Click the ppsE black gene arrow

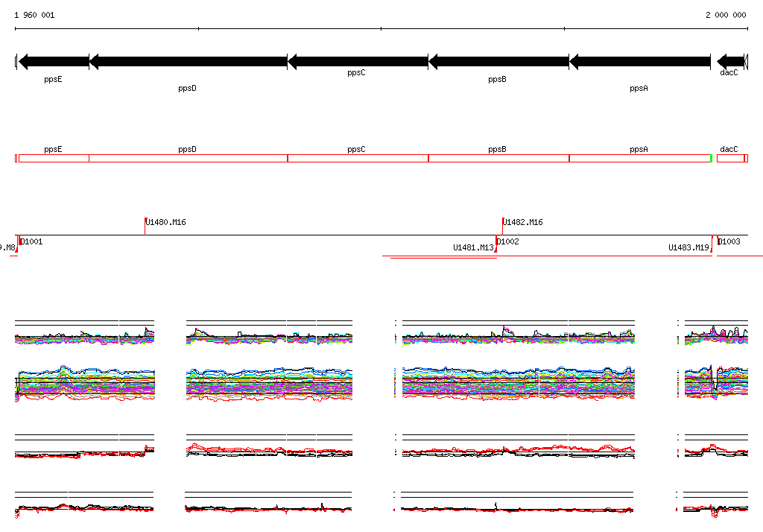[x=54, y=61]
